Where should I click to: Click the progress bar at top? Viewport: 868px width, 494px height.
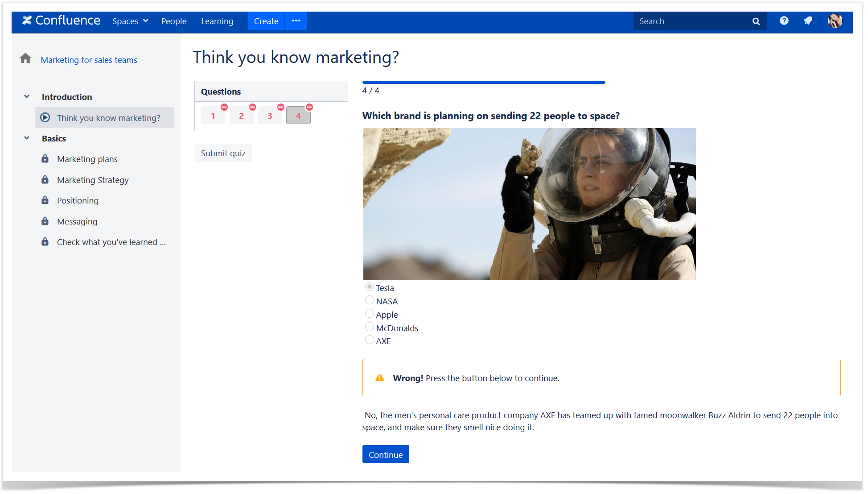483,82
